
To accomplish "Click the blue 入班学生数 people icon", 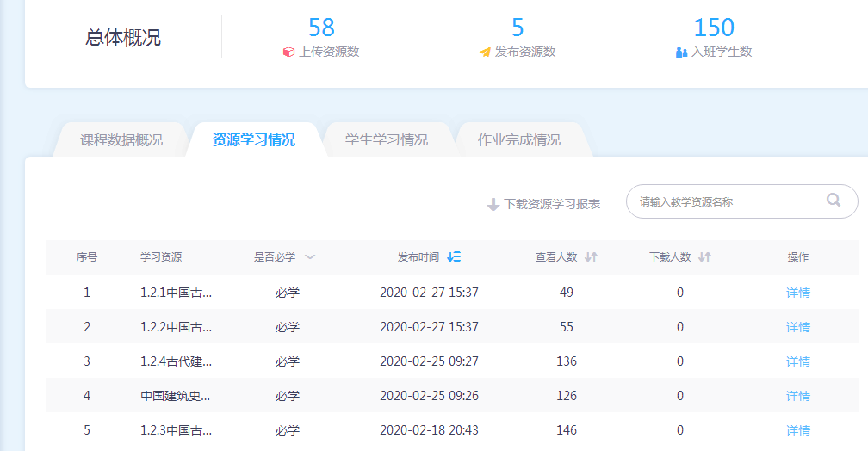I will click(682, 52).
